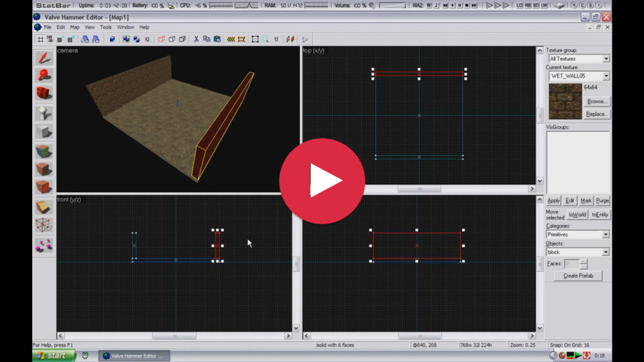Open the Edit menu
Image resolution: width=644 pixels, height=362 pixels.
pos(61,27)
